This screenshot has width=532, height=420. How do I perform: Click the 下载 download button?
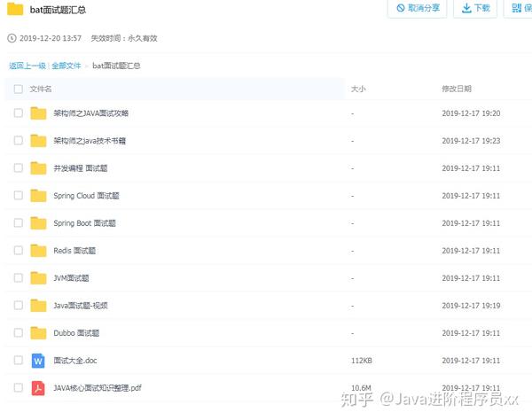coord(475,8)
